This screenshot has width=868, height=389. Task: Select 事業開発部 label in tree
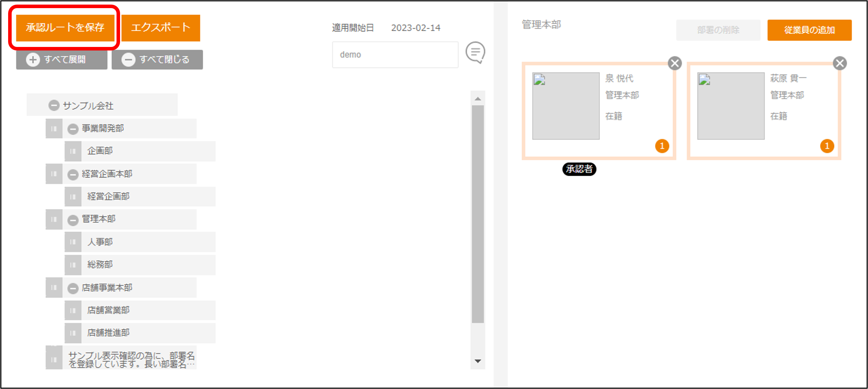tap(103, 128)
